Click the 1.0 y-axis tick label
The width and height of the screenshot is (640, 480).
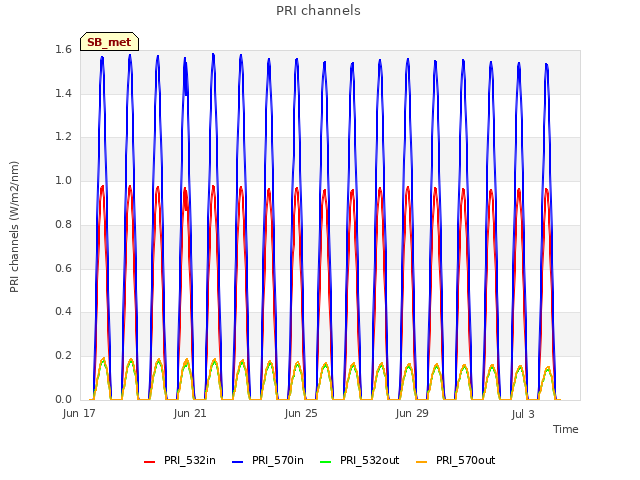[63, 180]
